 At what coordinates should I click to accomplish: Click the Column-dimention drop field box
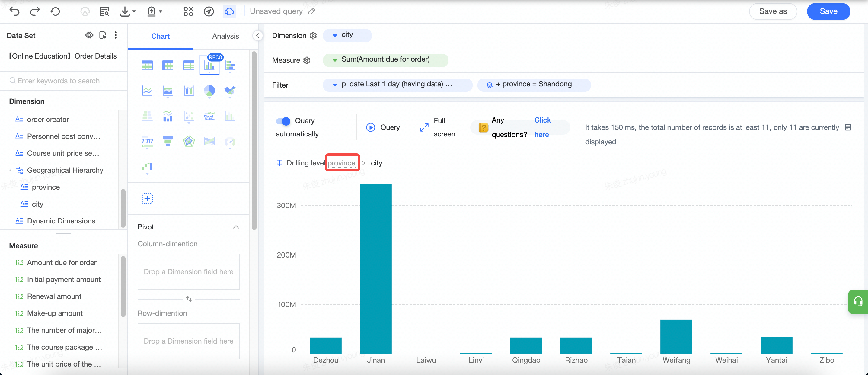coord(188,271)
